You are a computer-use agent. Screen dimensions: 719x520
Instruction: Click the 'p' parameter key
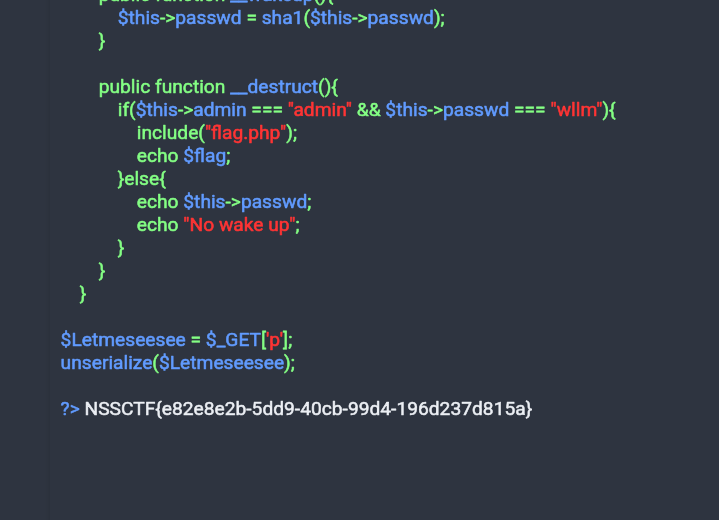[x=274, y=340]
